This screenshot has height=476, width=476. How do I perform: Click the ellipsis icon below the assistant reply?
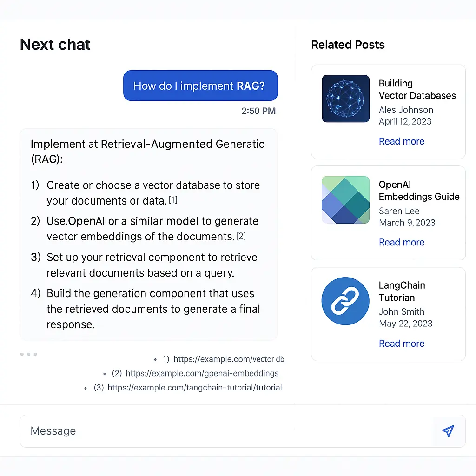[x=28, y=354]
